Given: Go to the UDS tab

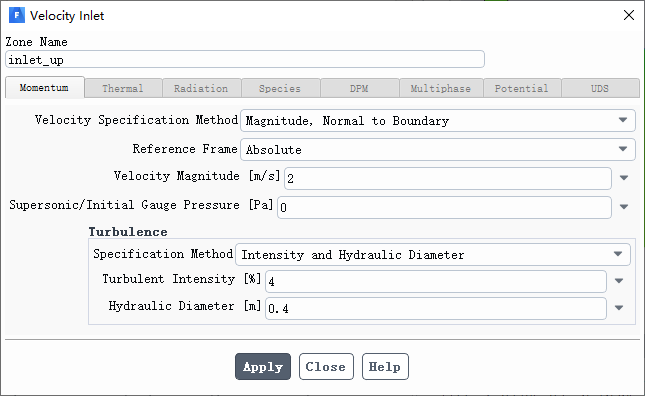Looking at the screenshot, I should [x=600, y=88].
